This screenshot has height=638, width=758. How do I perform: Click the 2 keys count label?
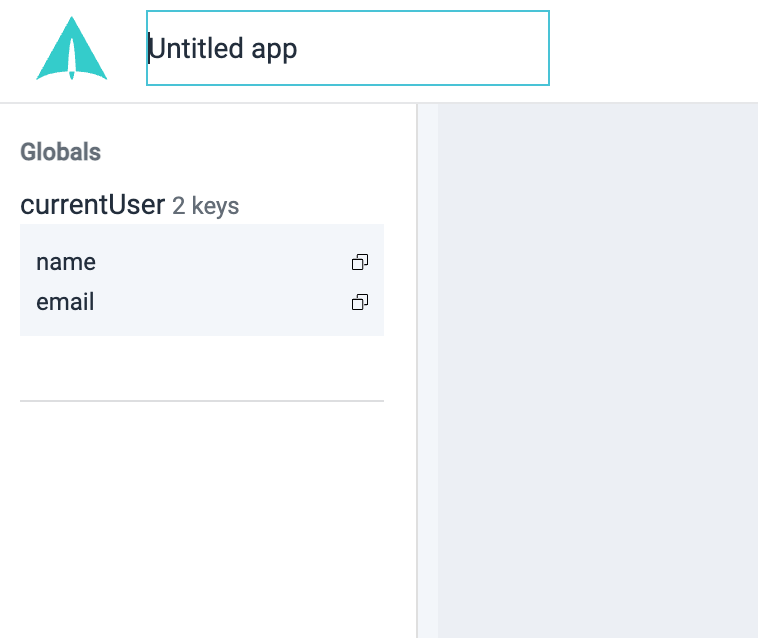pyautogui.click(x=205, y=206)
